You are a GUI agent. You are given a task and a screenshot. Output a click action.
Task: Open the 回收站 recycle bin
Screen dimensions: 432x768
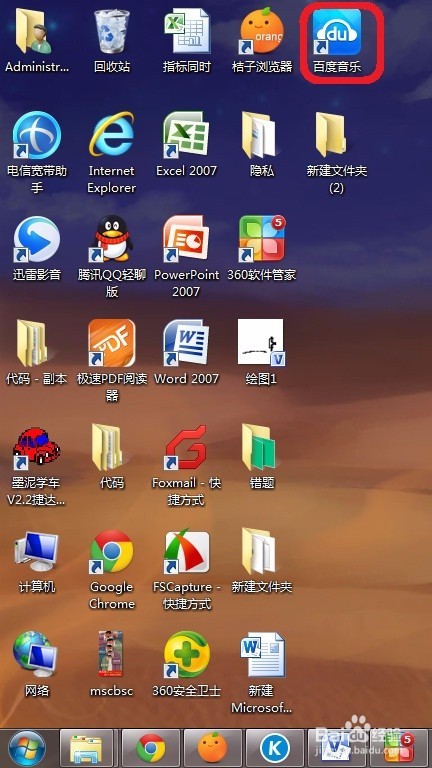coord(112,32)
